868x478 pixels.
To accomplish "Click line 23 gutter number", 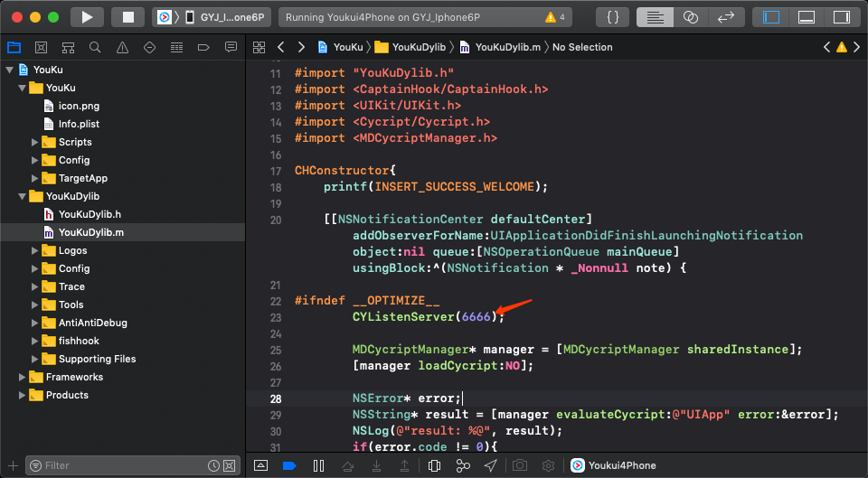I will click(276, 317).
